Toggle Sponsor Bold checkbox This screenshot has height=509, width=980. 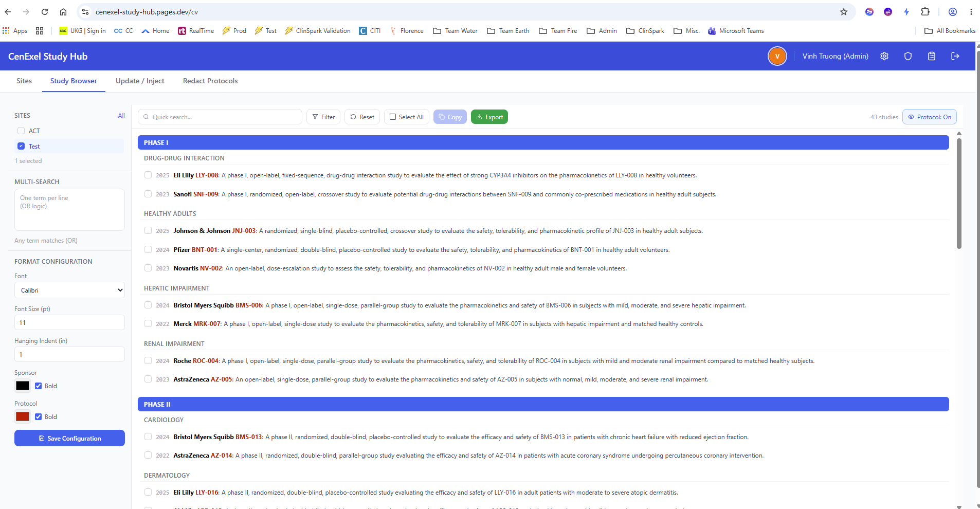[38, 386]
